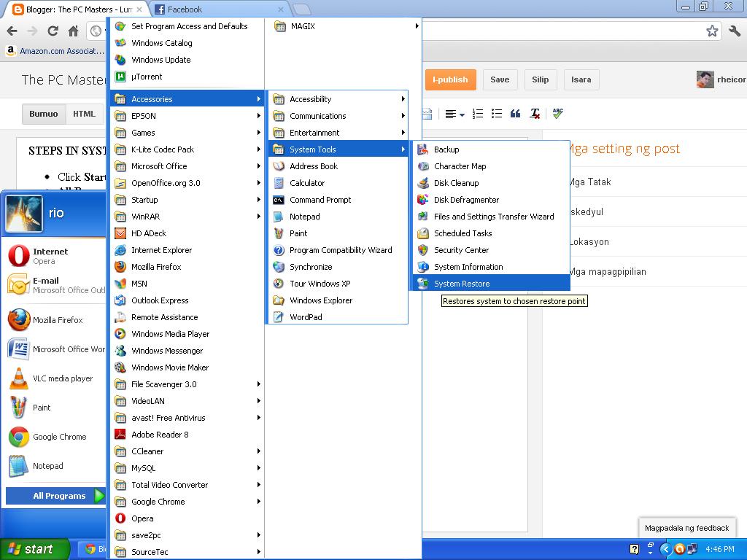This screenshot has width=747, height=560.
Task: Click the Scheduled Tasks icon
Action: [x=422, y=233]
